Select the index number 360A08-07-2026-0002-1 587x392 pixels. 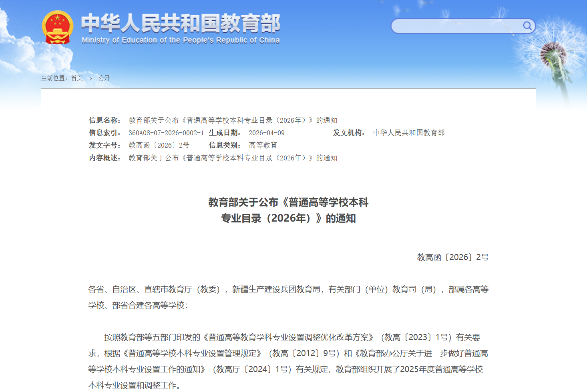(x=166, y=133)
